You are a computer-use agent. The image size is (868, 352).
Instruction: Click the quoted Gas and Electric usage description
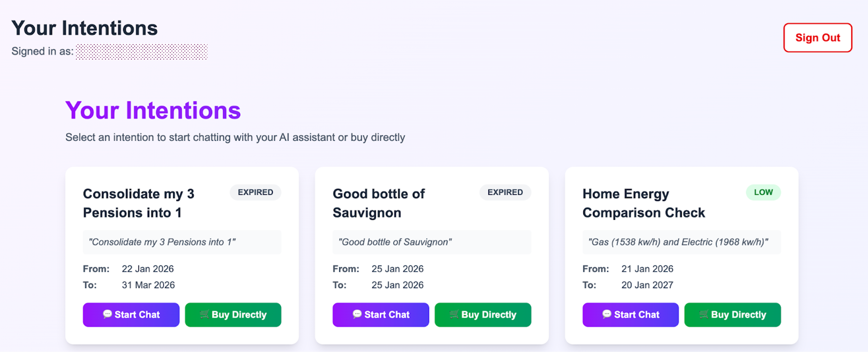coord(678,242)
